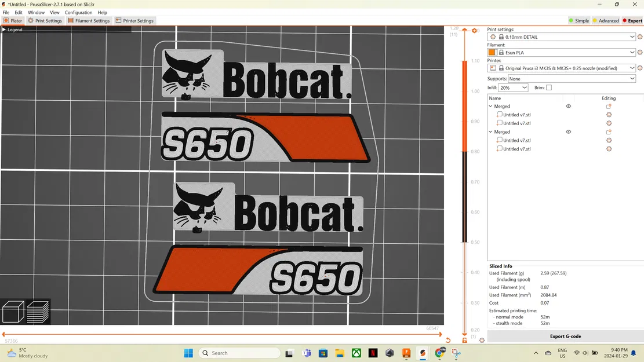
Task: Click the lock icon on Esun PLA filament
Action: [501, 52]
